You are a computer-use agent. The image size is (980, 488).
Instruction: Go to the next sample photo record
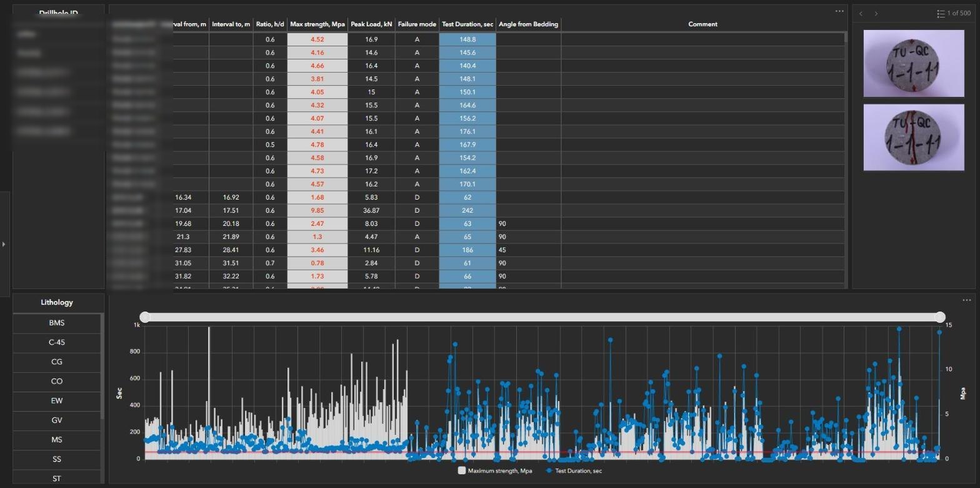876,13
